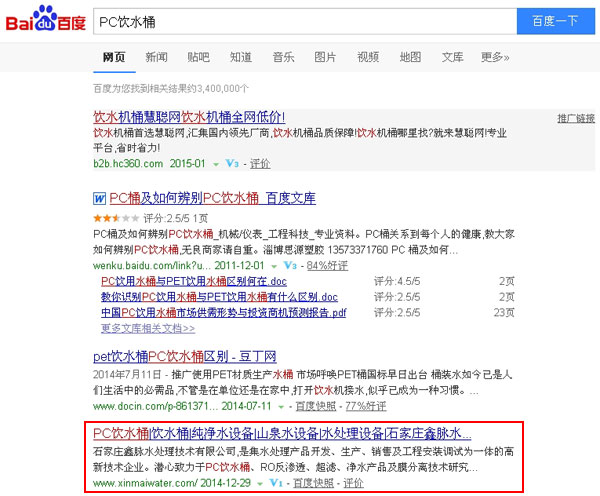Viewport: 600px width, 496px height.
Task: Click the 百度为您找到相关结果约3,400,000个 text
Action: [171, 89]
